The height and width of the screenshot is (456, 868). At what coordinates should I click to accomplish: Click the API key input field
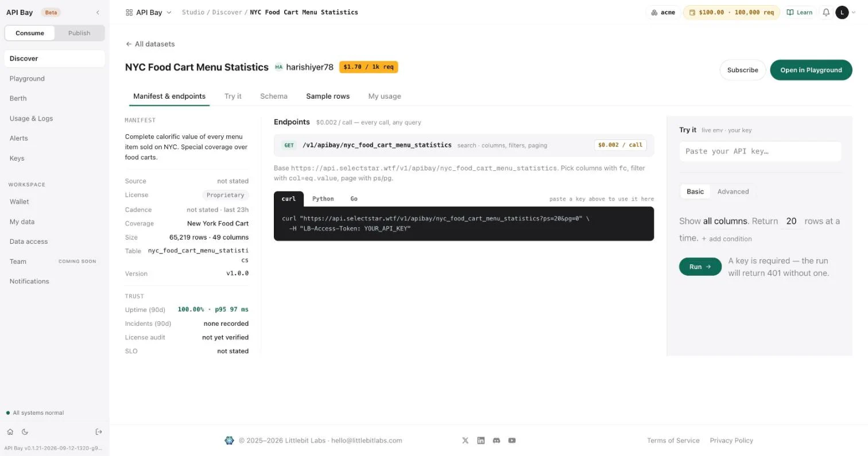click(761, 151)
